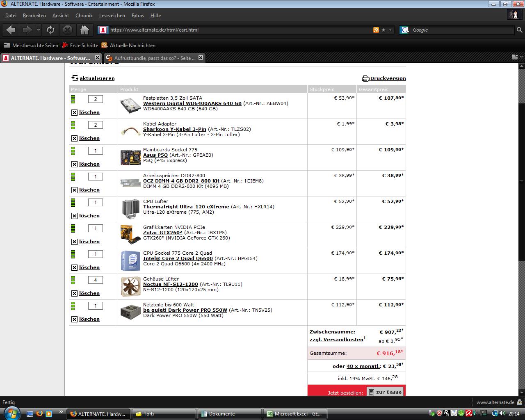Launch Firefox from quick launch icon
Screen dimensions: 525x420
pos(39,413)
